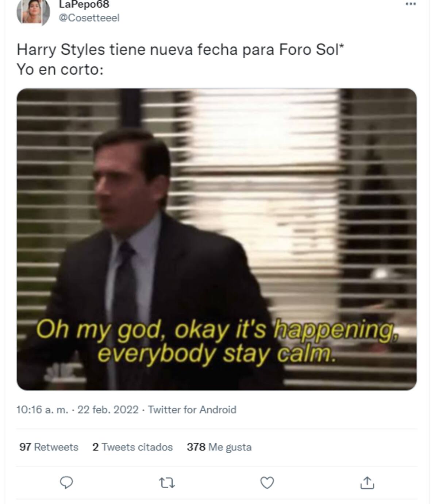Viewport: 438px width, 504px height.
Task: Click the 'Yo en corto:' line
Action: coord(60,69)
